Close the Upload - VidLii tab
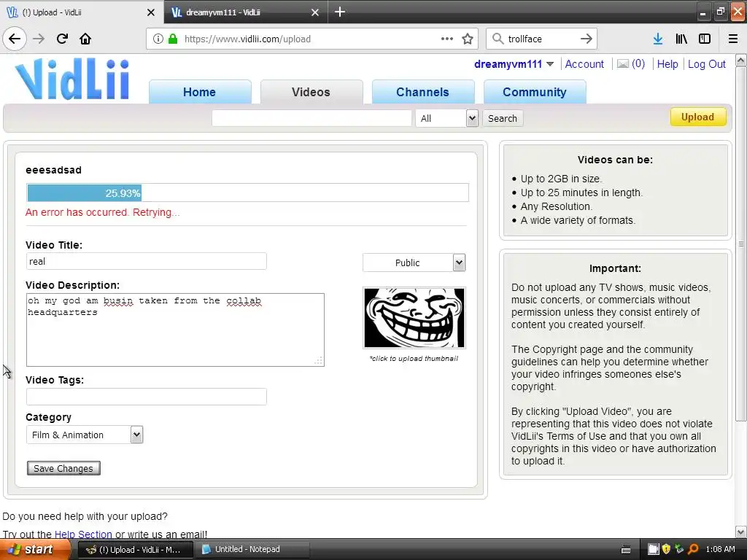This screenshot has width=747, height=560. point(150,12)
